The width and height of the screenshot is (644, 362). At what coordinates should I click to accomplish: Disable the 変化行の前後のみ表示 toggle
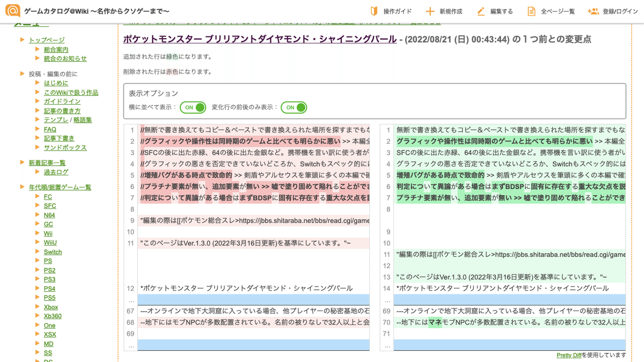pos(294,107)
